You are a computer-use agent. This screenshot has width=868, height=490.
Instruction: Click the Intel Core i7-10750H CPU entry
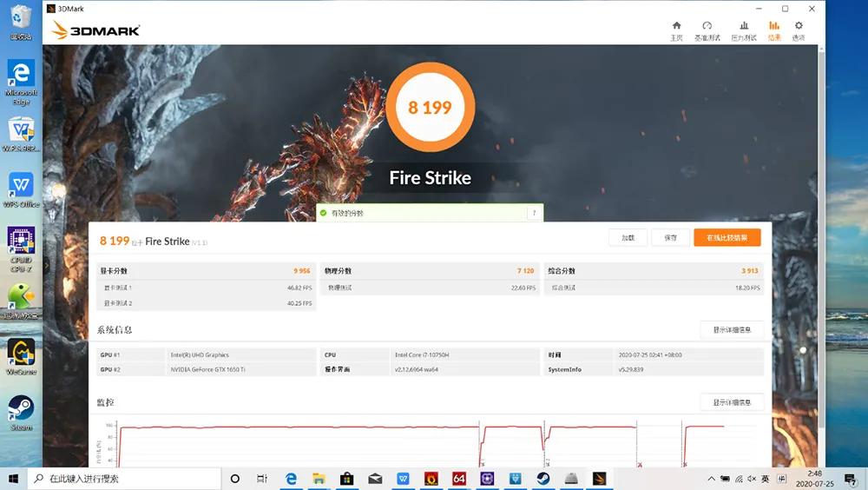coord(423,354)
